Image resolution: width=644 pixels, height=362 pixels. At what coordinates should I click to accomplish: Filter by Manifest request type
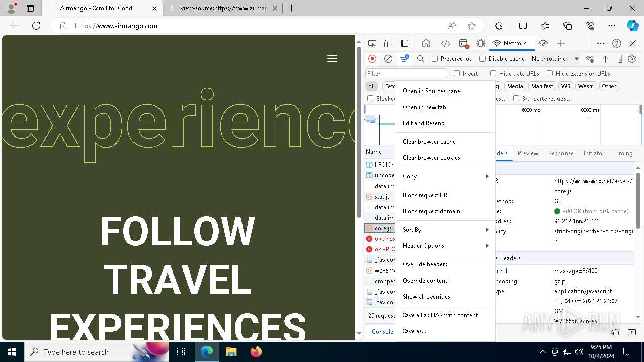point(542,86)
